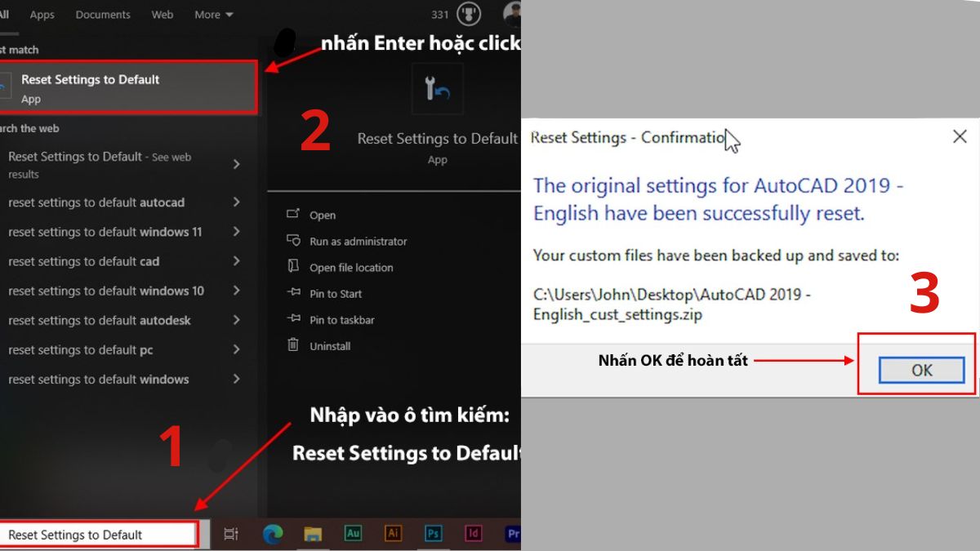
Task: Click the file icon beside Open file location
Action: 293,266
